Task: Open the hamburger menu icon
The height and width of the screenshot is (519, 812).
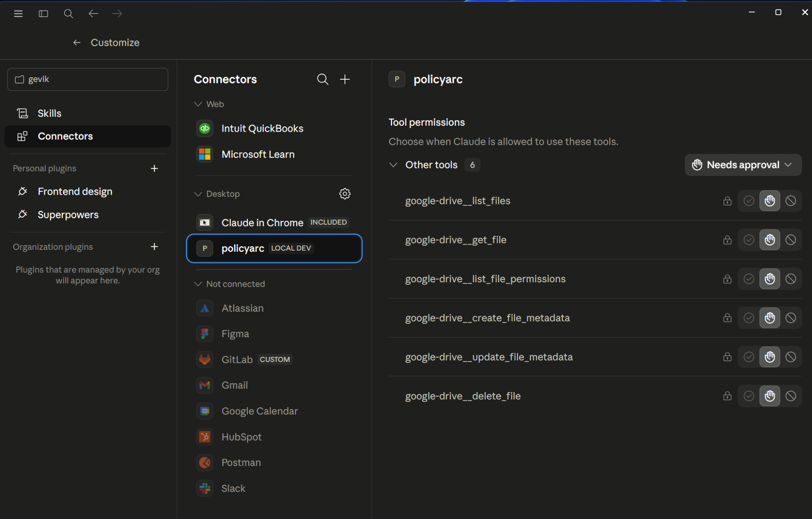Action: (x=18, y=14)
